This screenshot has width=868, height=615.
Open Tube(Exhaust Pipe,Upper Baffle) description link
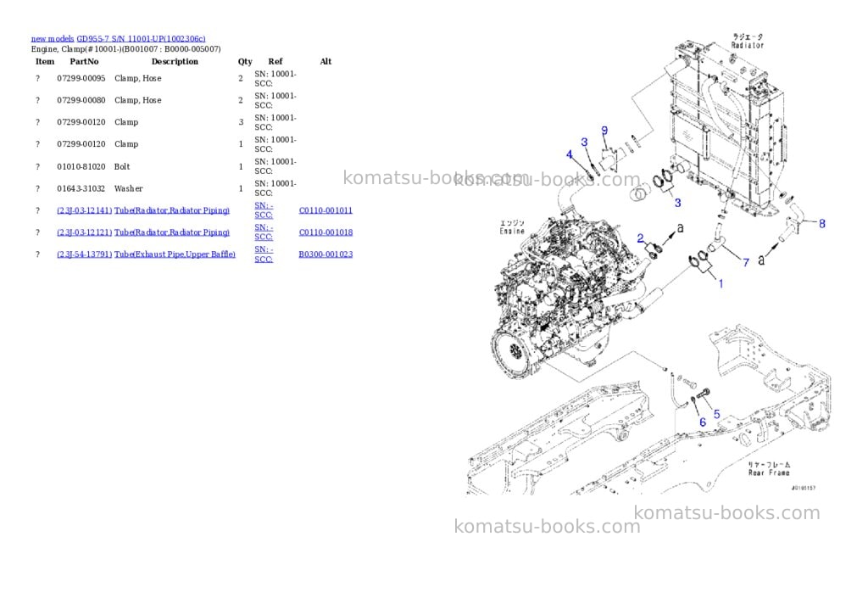[x=175, y=254]
